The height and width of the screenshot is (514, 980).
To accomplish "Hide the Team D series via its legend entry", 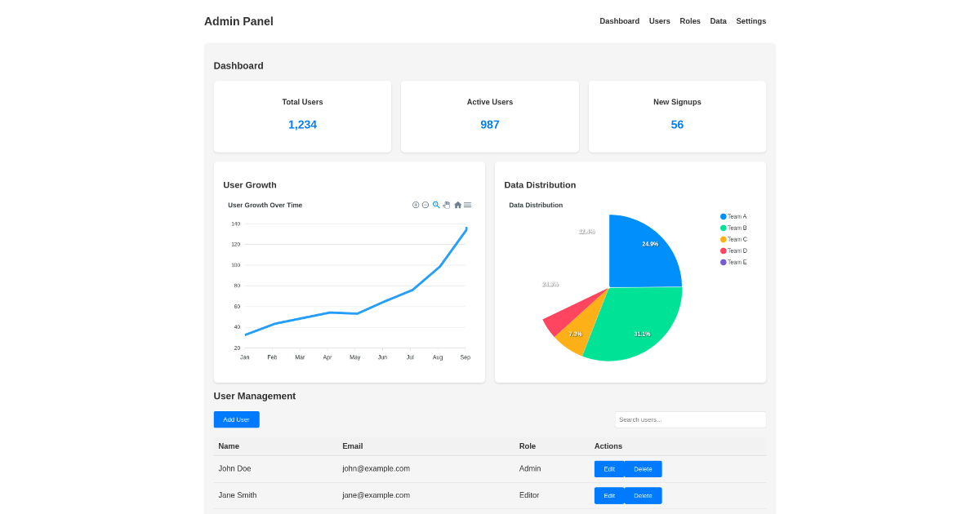I will point(734,250).
